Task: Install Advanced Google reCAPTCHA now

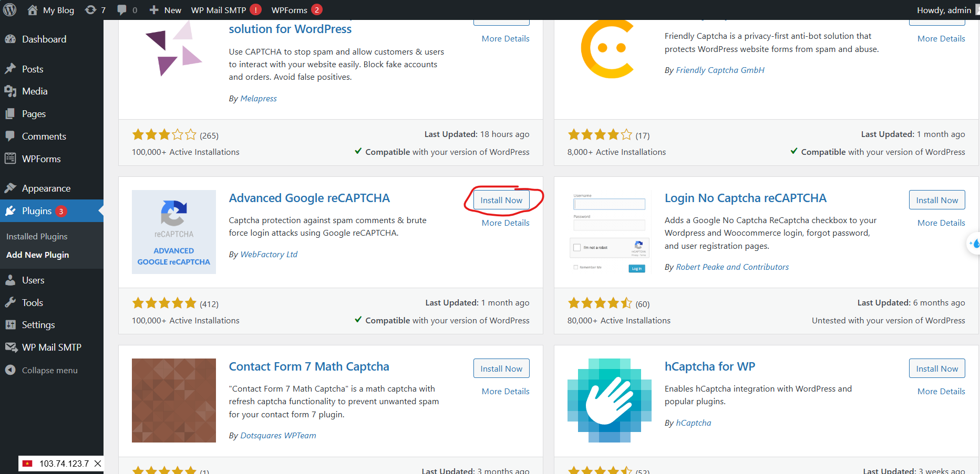Action: (501, 200)
